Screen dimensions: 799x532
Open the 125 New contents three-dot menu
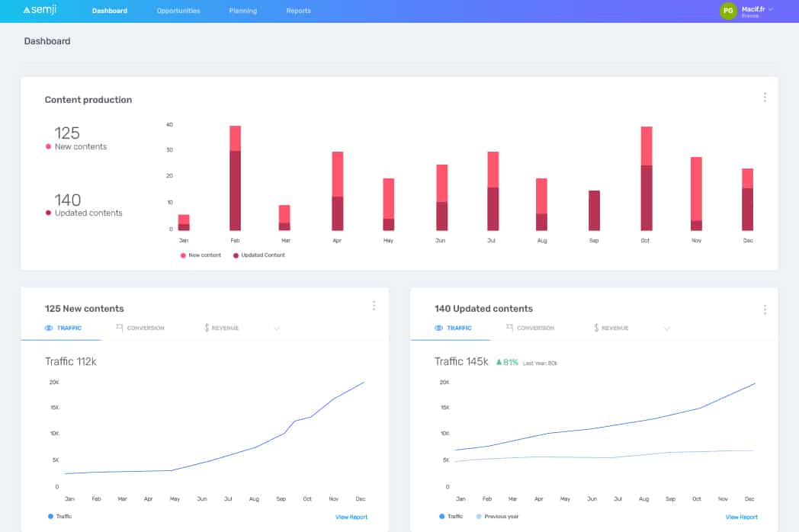(x=374, y=306)
